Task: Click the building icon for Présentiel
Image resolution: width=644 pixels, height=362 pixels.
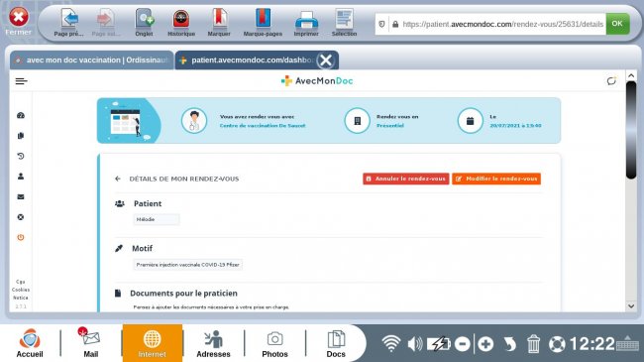Action: [357, 121]
